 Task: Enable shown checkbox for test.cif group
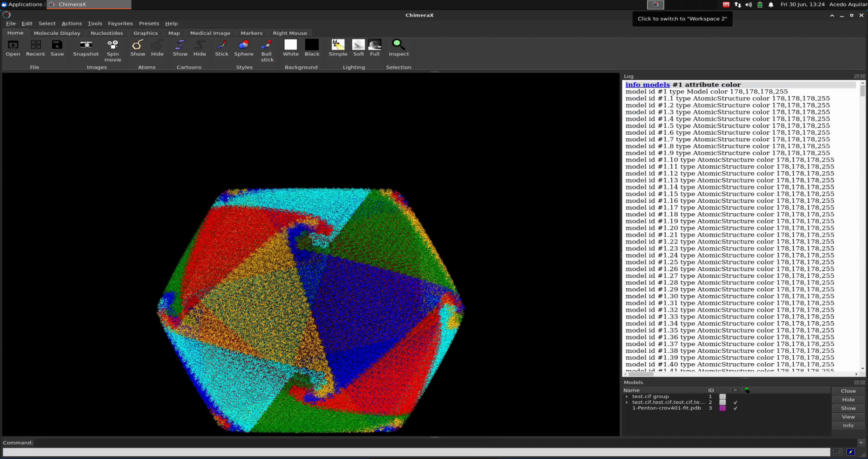coord(735,397)
